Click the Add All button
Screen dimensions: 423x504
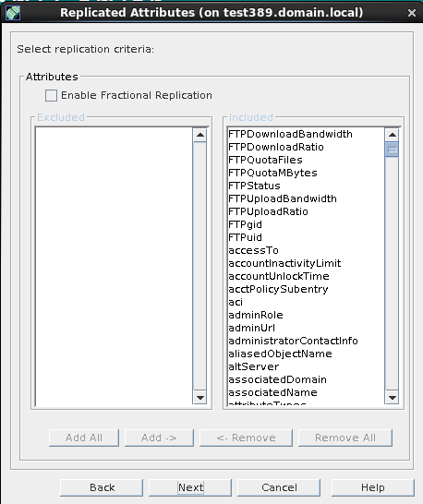click(84, 438)
